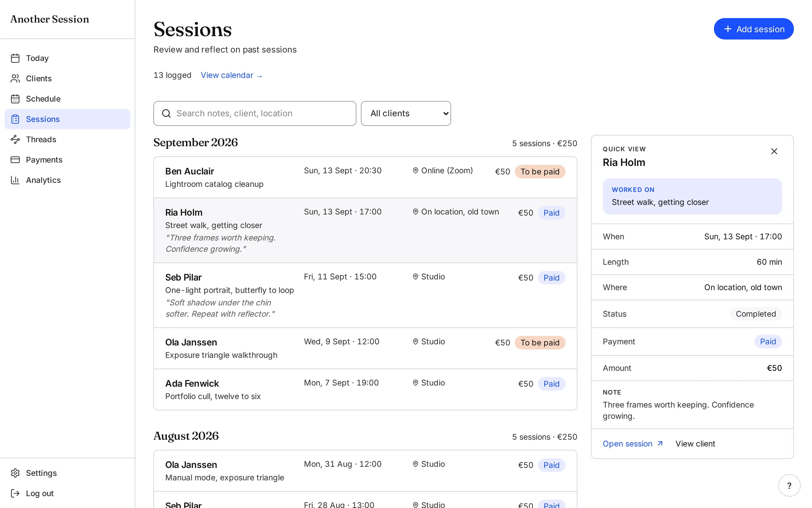Open the Threads section
Viewport: 812px width, 508px height.
pos(67,139)
